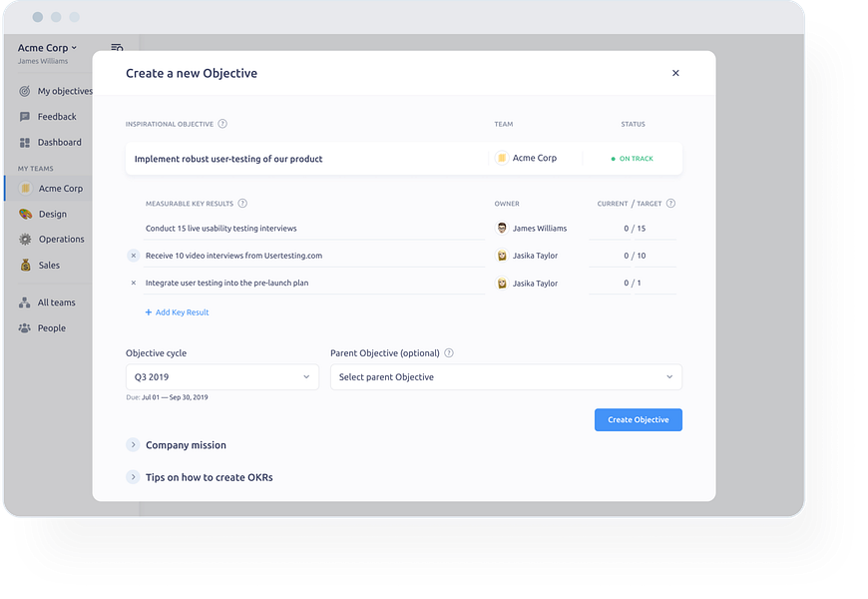This screenshot has height=599, width=868.
Task: Click the Acme Corp team icon in sidebar
Action: tap(26, 189)
